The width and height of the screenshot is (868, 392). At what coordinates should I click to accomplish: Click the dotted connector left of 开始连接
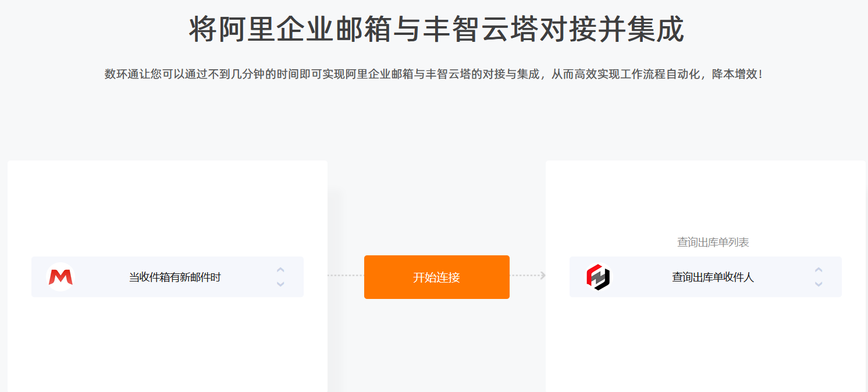(346, 276)
